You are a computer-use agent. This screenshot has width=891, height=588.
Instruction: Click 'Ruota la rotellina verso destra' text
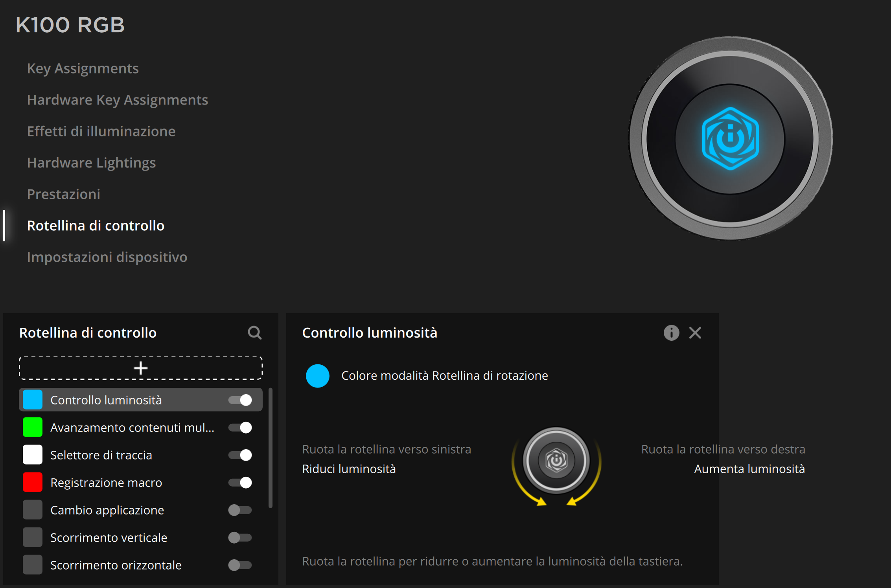(x=723, y=449)
